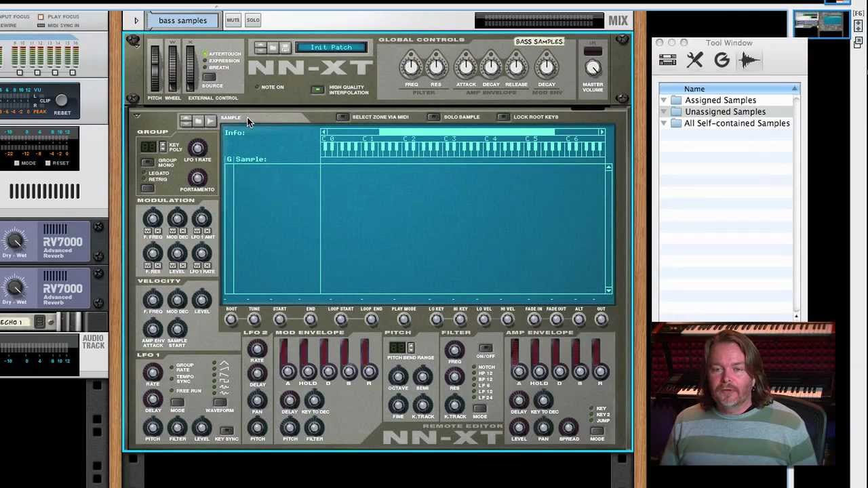Viewport: 868px width, 488px height.
Task: Mute the bass samples device
Action: (233, 20)
